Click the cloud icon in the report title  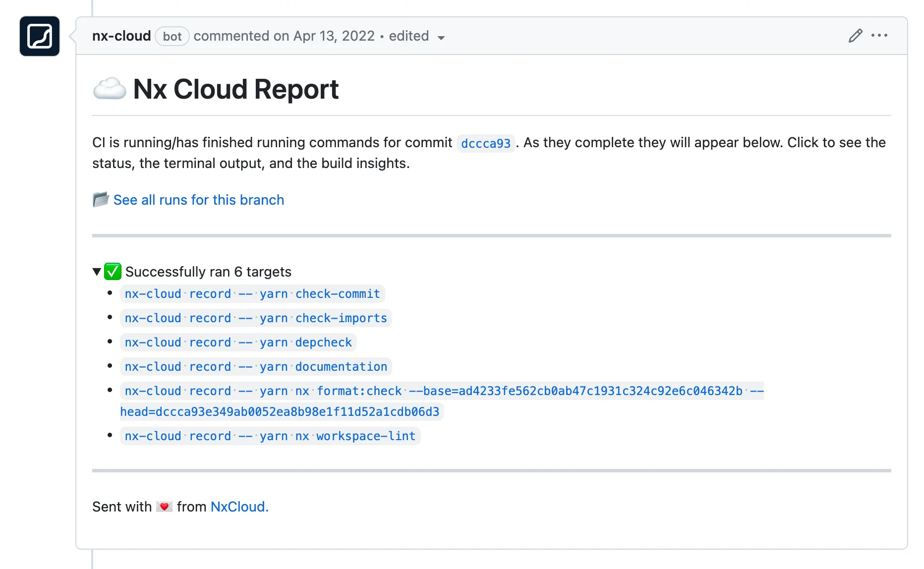109,89
